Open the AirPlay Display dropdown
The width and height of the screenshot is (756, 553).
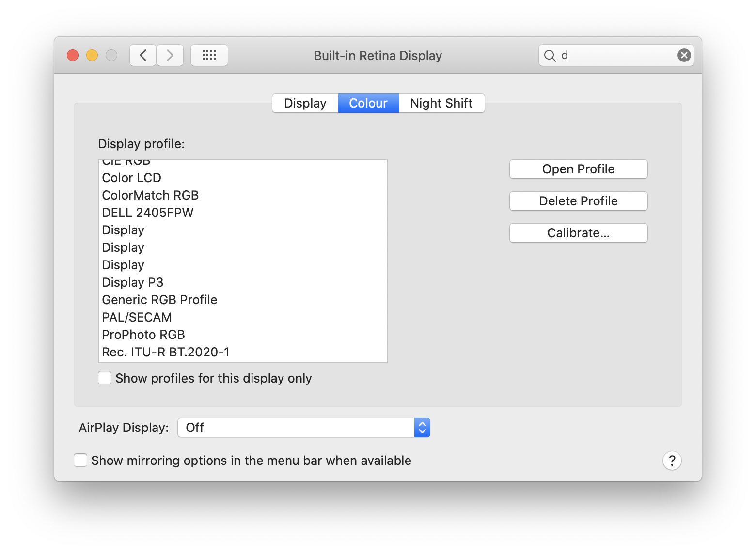tap(304, 428)
